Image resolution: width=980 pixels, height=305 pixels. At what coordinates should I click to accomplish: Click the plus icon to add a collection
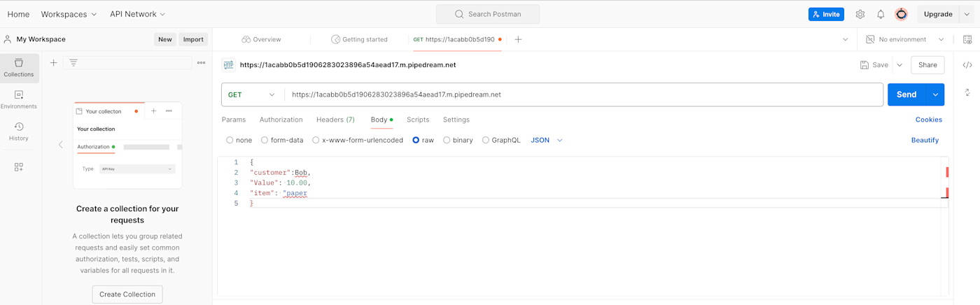click(x=53, y=63)
